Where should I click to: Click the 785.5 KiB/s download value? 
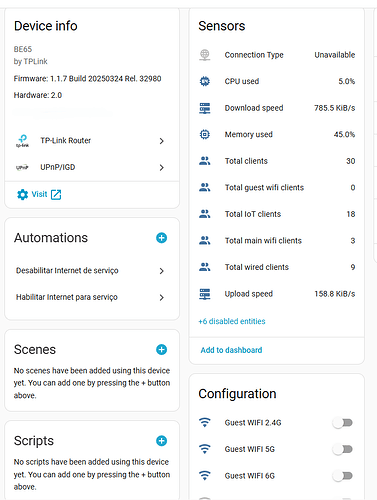tap(335, 108)
